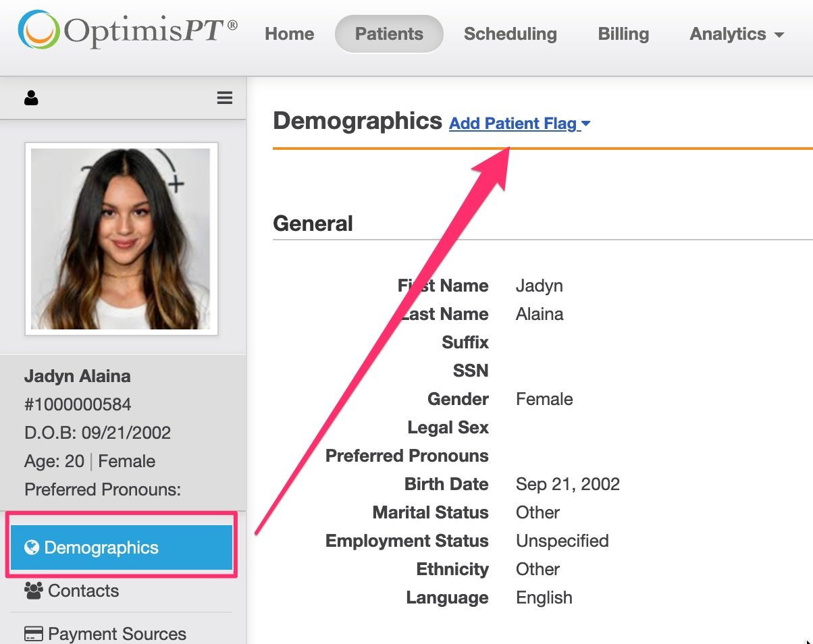Open Payment Sources in the sidebar

pos(117,634)
